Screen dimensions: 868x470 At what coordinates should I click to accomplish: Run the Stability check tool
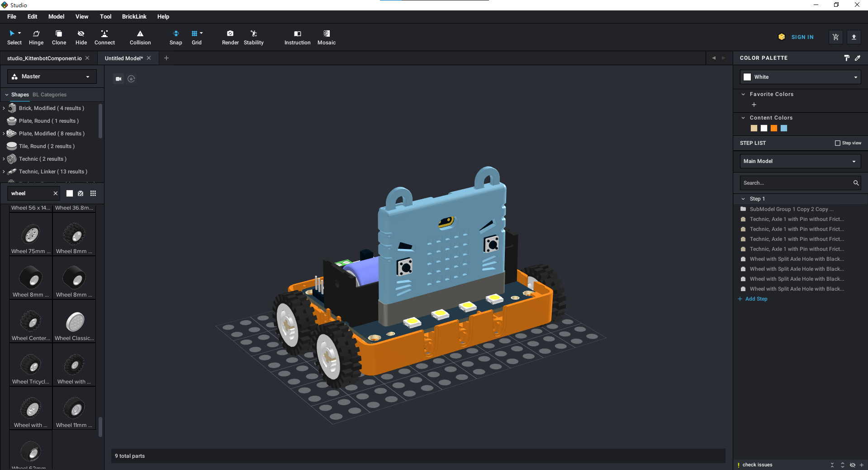coord(253,37)
